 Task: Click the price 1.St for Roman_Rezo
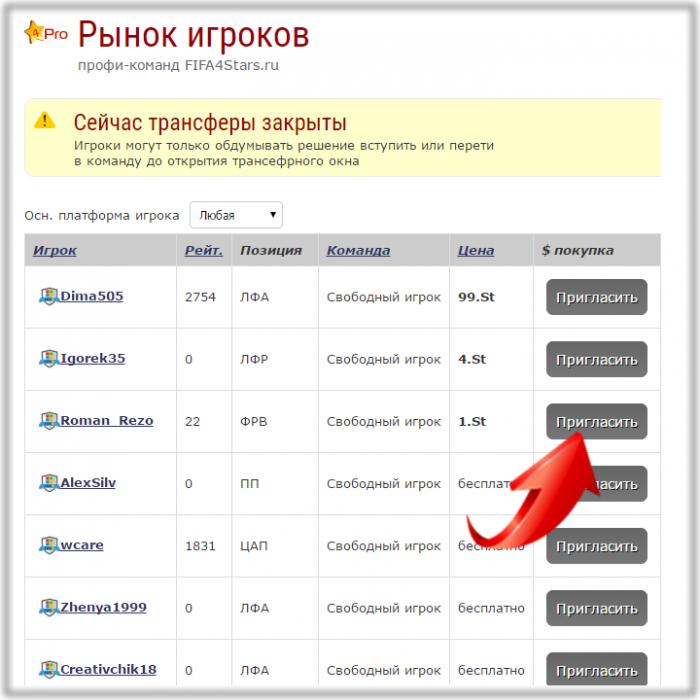click(x=471, y=421)
